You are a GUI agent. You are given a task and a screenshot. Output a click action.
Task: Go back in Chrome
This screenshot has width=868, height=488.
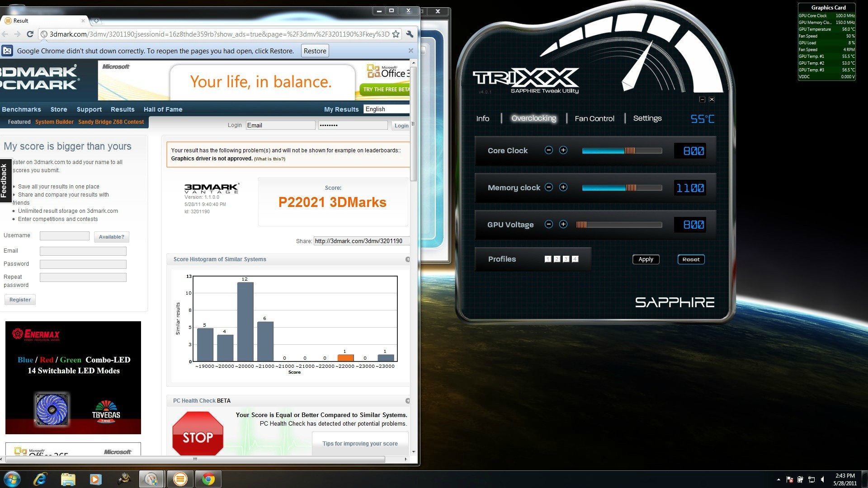click(x=5, y=34)
